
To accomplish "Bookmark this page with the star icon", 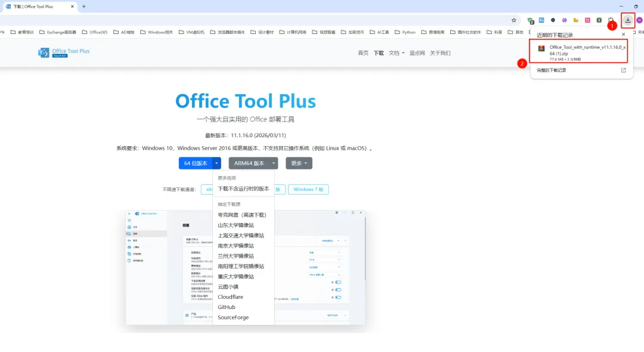I will pyautogui.click(x=513, y=20).
